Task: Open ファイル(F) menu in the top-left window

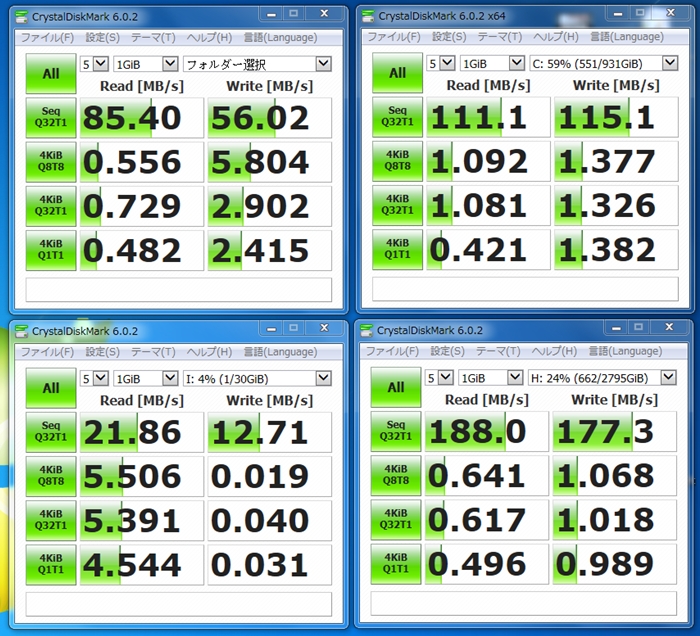Action: click(47, 37)
